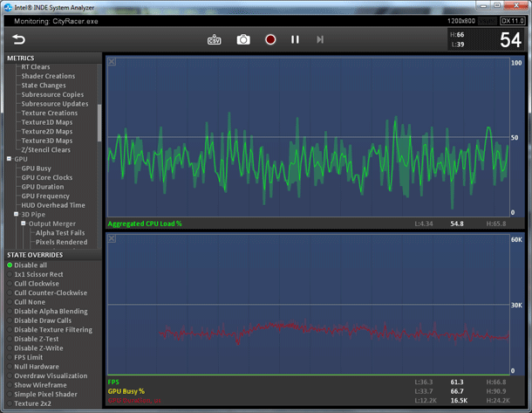Step forward one frame
The image size is (532, 413).
(320, 40)
